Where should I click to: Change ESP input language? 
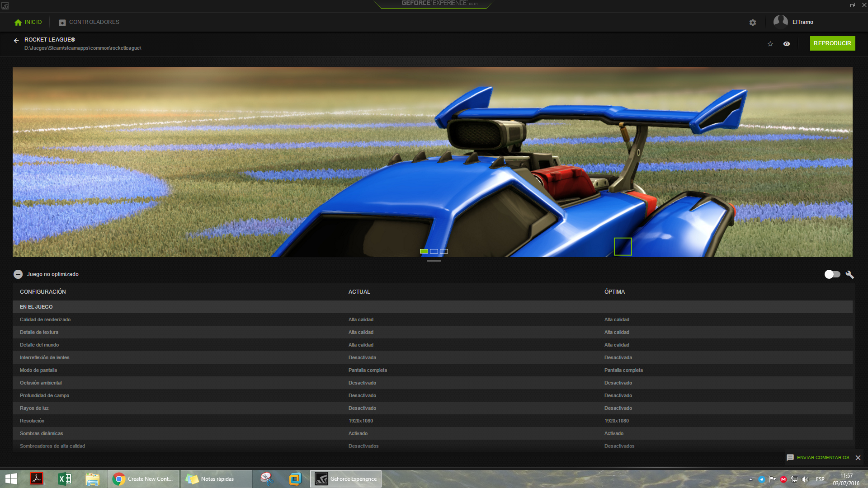coord(820,479)
